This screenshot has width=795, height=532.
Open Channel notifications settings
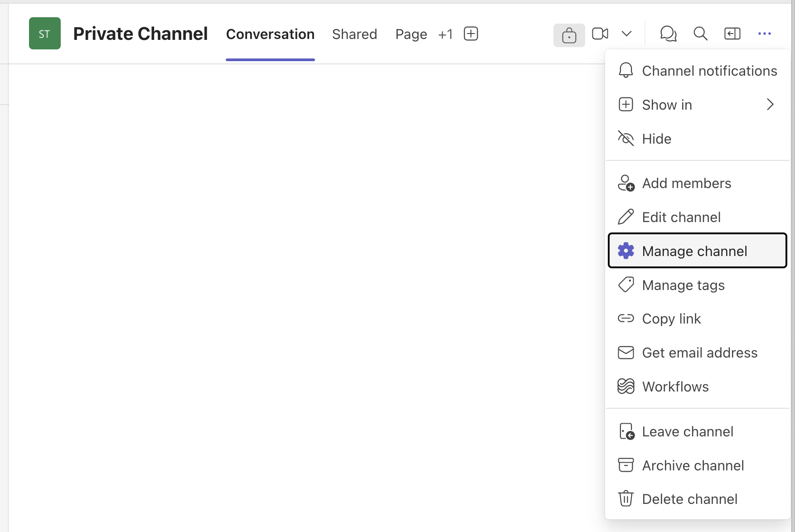[698, 71]
